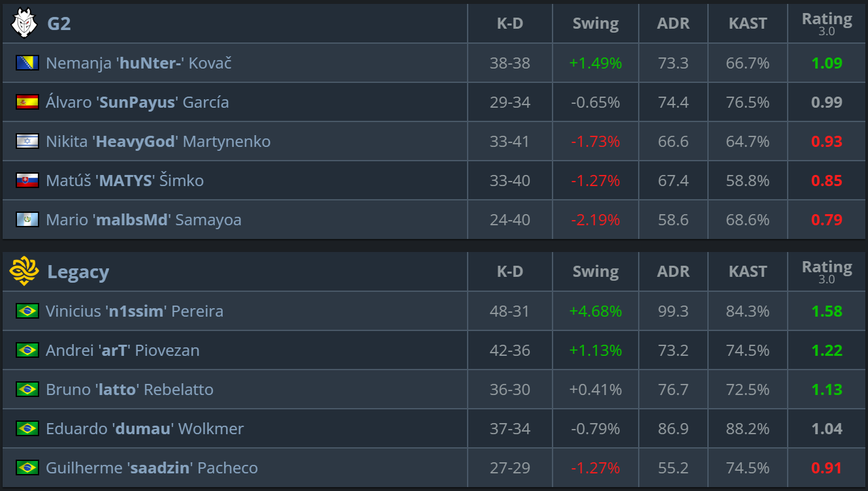Image resolution: width=868 pixels, height=491 pixels.
Task: Click the Spain flag beside SunPayus
Action: (27, 102)
